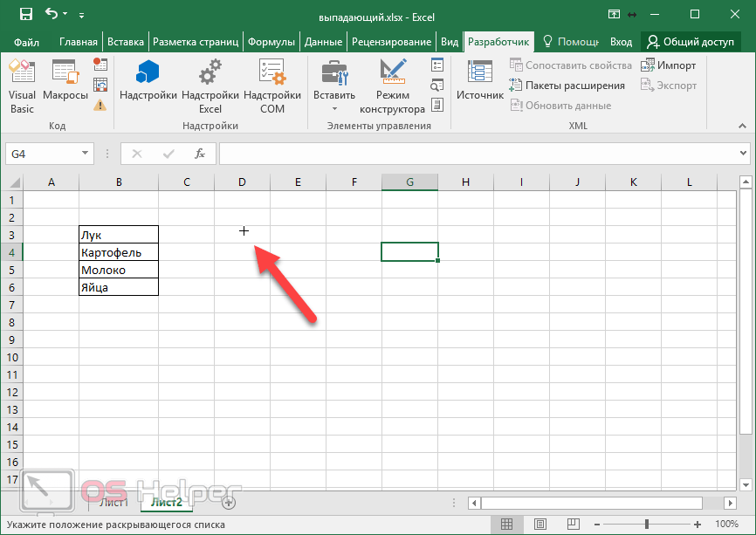Switch to the Данные tab
Image resolution: width=756 pixels, height=535 pixels.
pyautogui.click(x=323, y=42)
